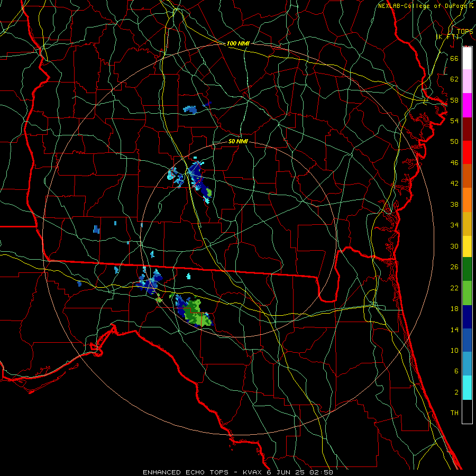Click the legend value "54"
This screenshot has height=476, width=476.
(454, 121)
